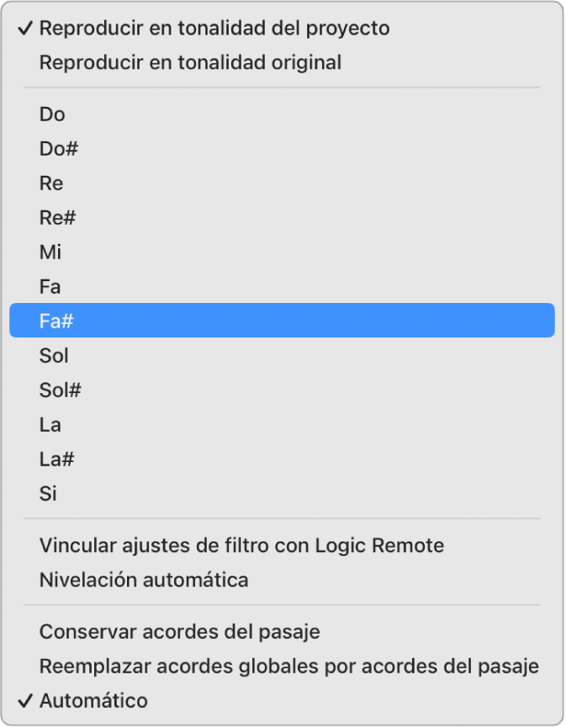Select Conservar acordes del pasaje

[180, 631]
